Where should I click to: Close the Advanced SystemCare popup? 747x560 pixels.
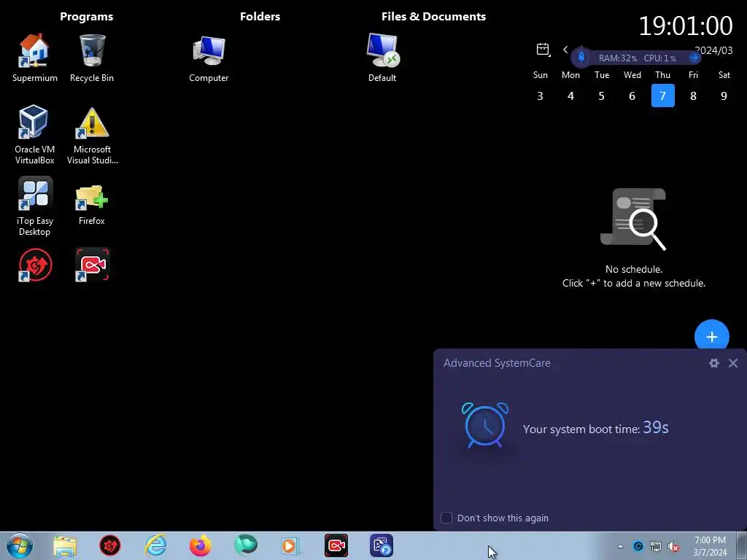click(x=732, y=363)
